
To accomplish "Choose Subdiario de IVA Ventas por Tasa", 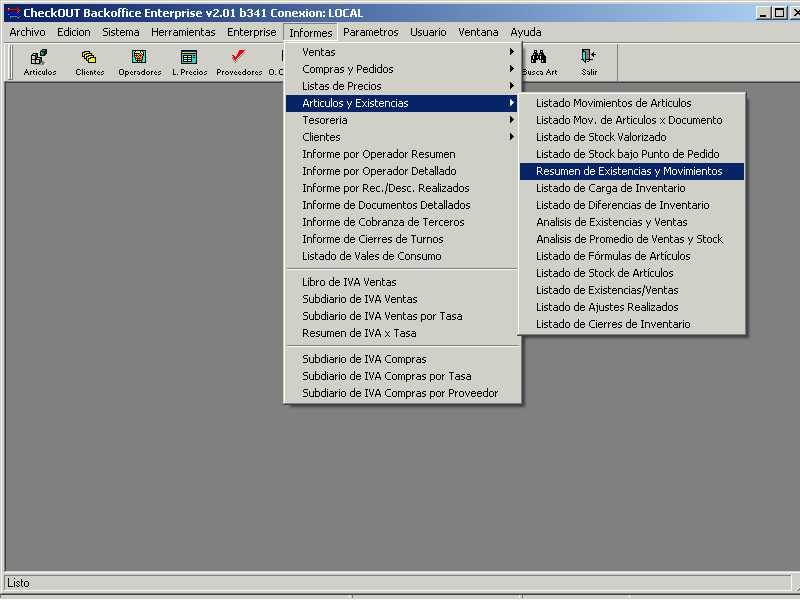I will pos(401,316).
